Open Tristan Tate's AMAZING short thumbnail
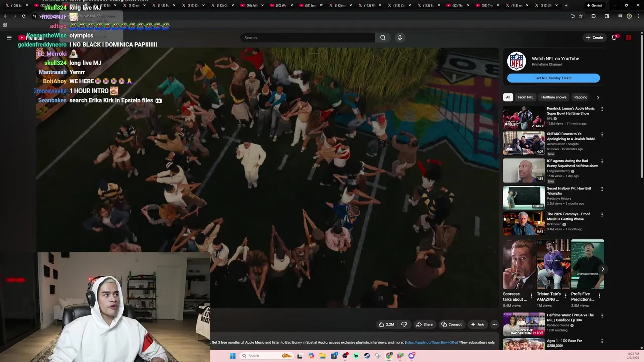 click(553, 264)
